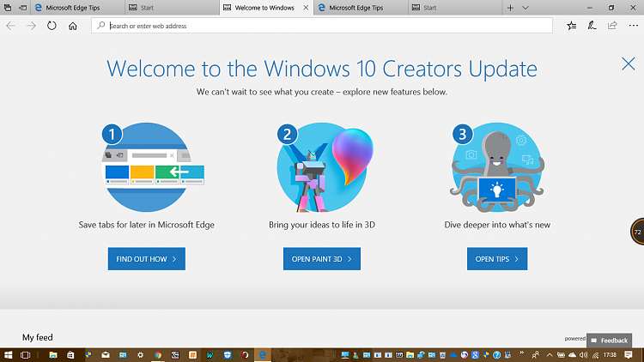Launch Opera from the taskbar
The height and width of the screenshot is (362, 644).
(x=246, y=355)
